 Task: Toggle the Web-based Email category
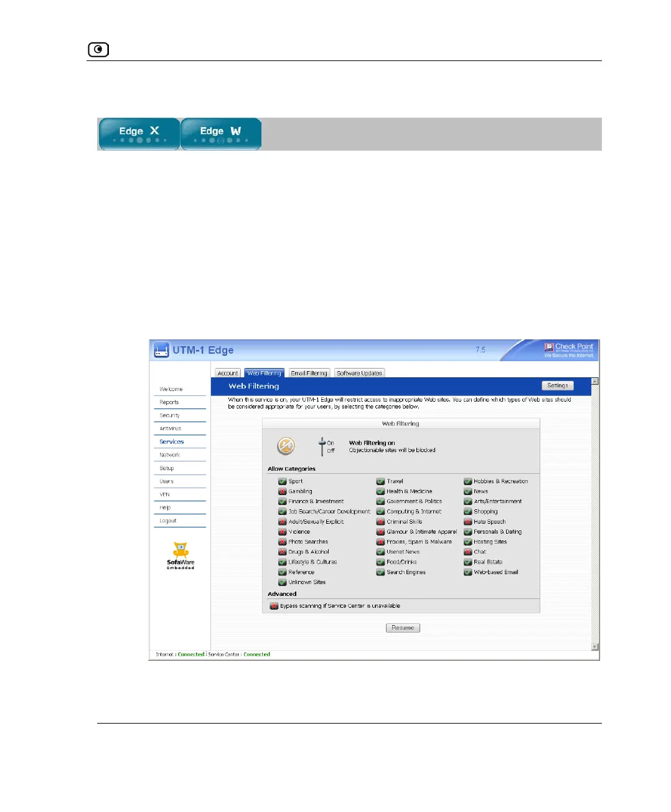click(x=467, y=572)
